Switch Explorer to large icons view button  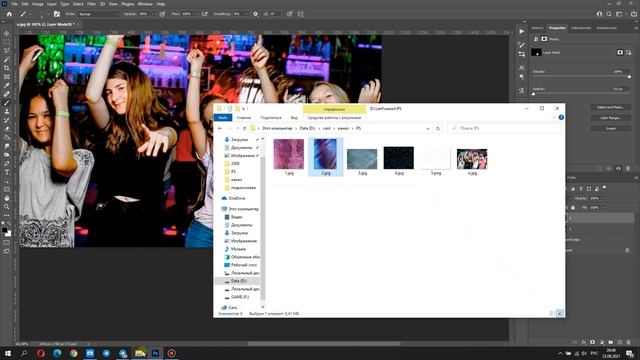(x=560, y=313)
